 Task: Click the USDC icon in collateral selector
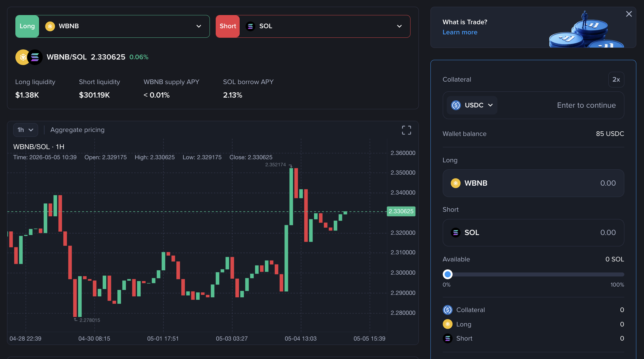tap(456, 105)
